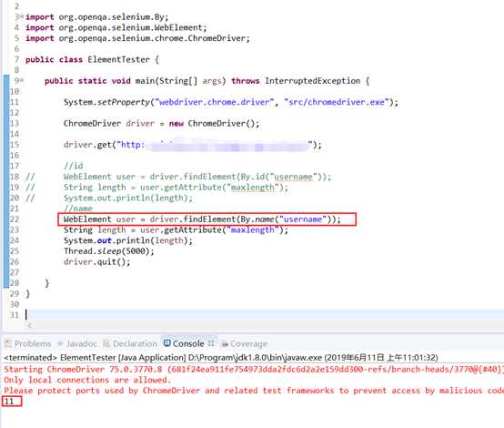
Task: Click the driver.get call on line 15
Action: [192, 145]
